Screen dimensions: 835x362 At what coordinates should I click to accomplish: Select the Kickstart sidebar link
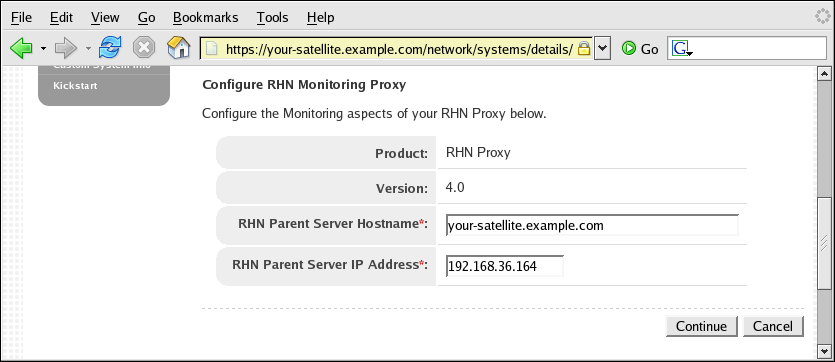(75, 86)
